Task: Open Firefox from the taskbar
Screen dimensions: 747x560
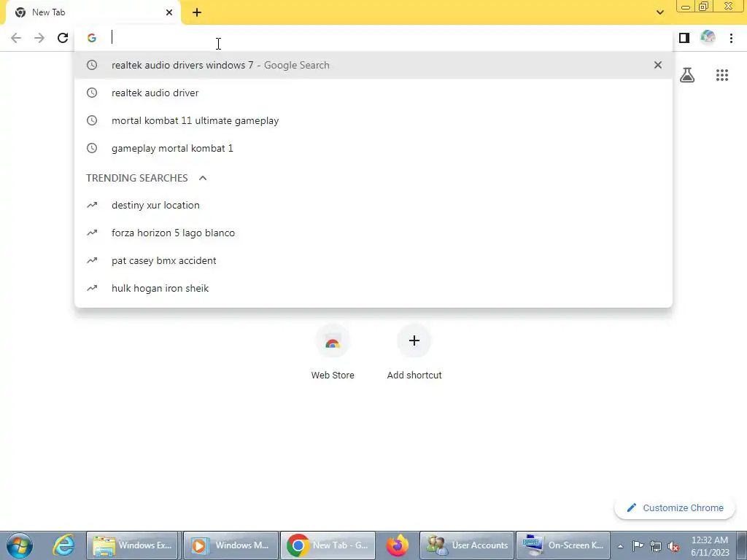Action: 398,545
